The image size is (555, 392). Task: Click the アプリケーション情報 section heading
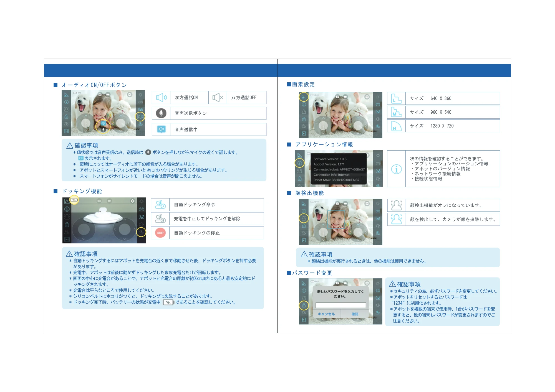tap(324, 144)
